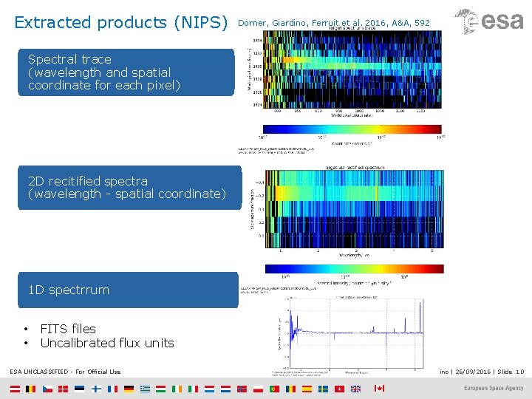Select the Swiss flag icon

tap(339, 389)
